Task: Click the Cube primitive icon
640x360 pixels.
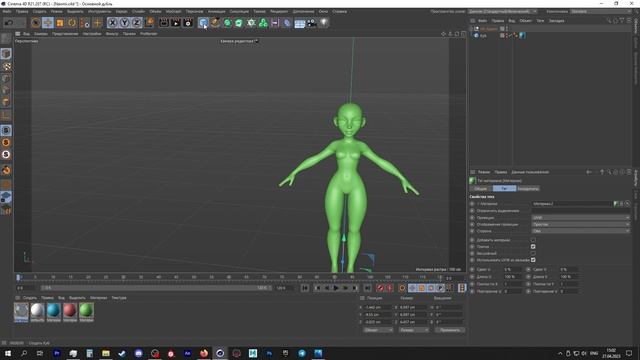Action: coord(203,23)
